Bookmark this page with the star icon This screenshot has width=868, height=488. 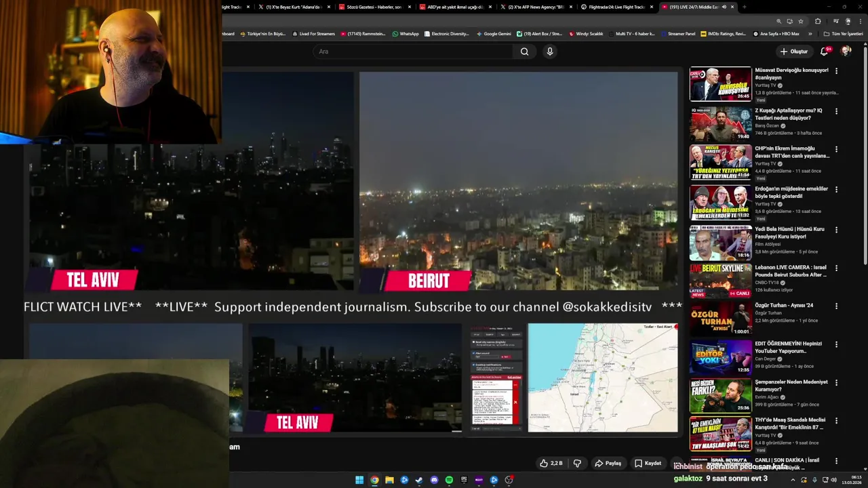(801, 22)
